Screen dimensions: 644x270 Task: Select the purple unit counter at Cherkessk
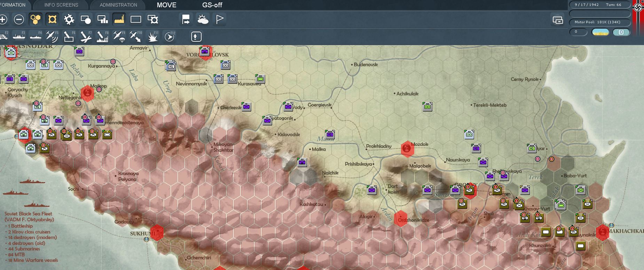click(x=246, y=107)
